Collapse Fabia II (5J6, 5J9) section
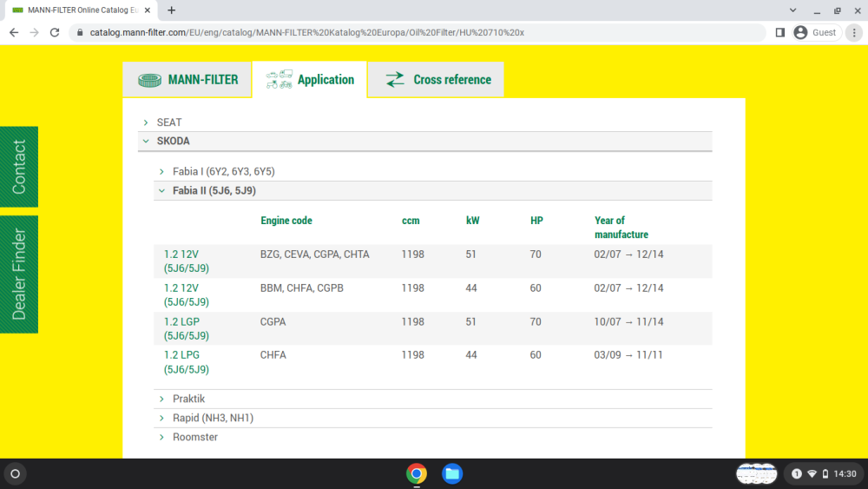This screenshot has width=868, height=489. point(432,190)
